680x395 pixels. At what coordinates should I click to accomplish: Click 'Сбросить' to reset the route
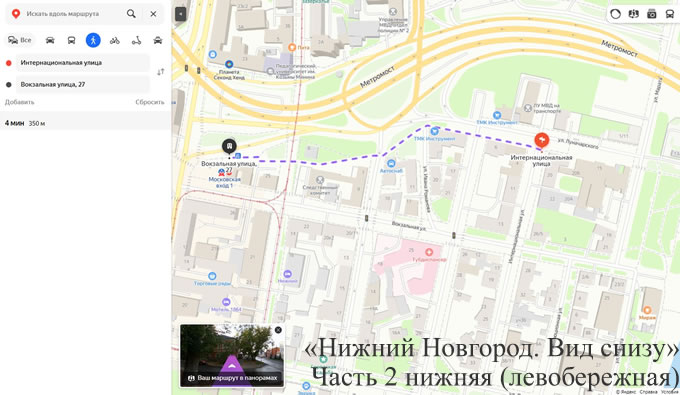[x=150, y=102]
